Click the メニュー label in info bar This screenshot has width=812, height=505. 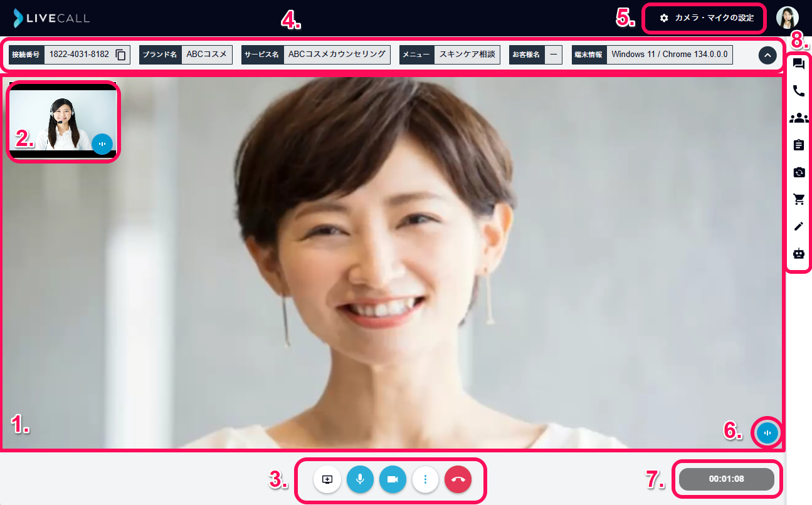(416, 55)
